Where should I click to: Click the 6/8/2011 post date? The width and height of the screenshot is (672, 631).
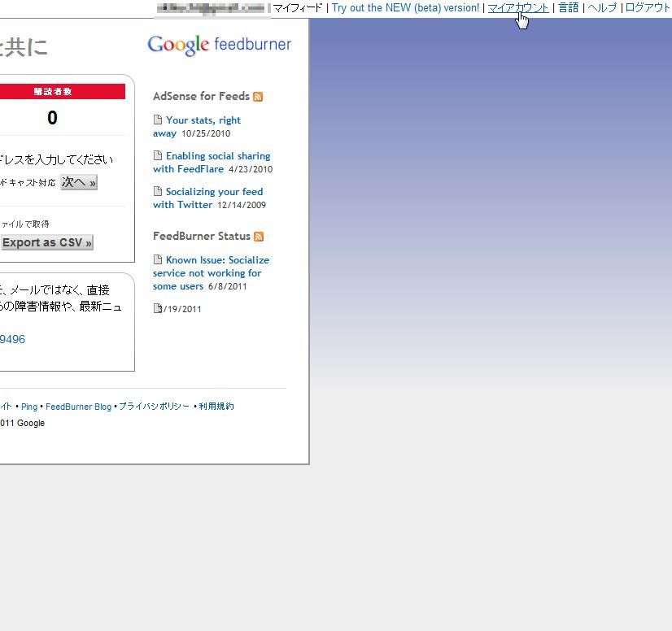[227, 286]
